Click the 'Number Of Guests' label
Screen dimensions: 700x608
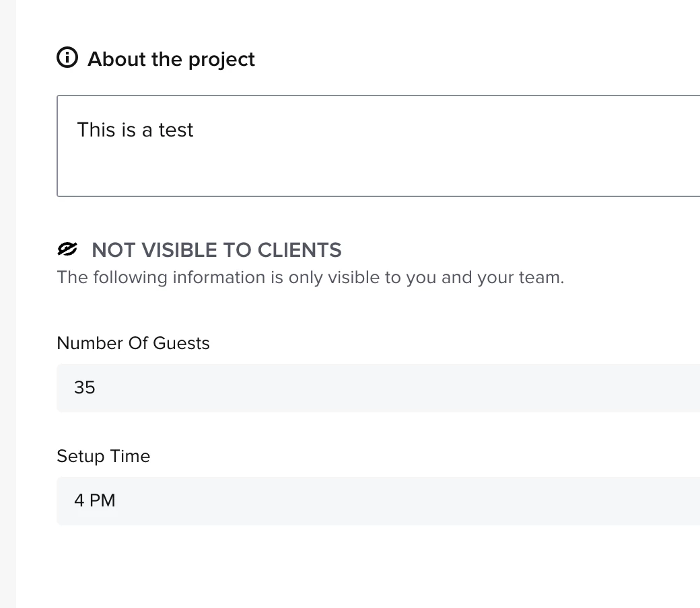tap(133, 343)
